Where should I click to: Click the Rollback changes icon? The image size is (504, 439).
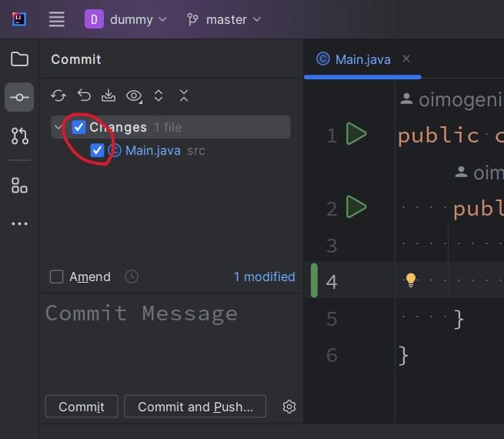[x=84, y=96]
